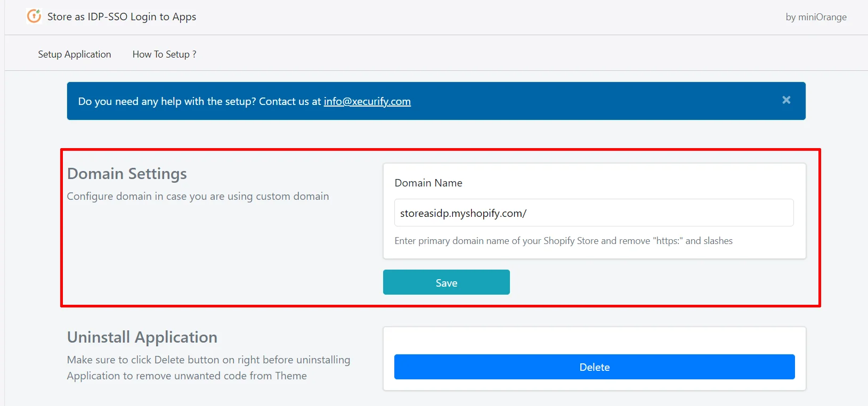Click the 'Domain Name' field label
This screenshot has height=406, width=868.
pyautogui.click(x=428, y=183)
